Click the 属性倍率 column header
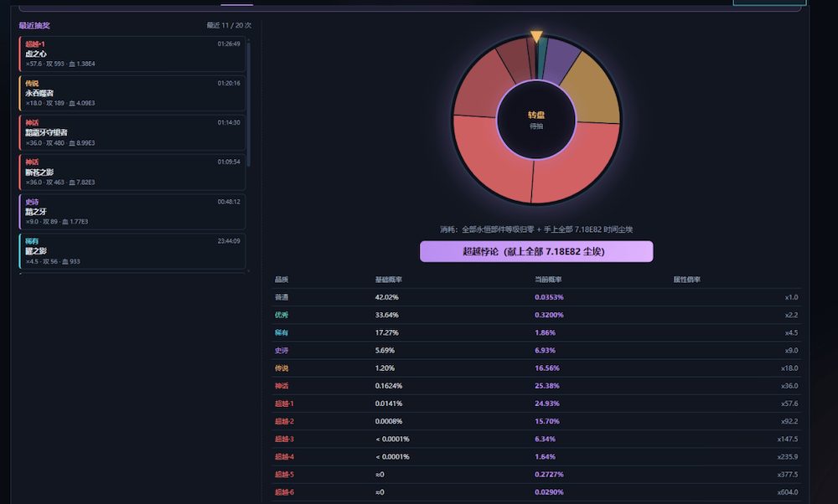The width and height of the screenshot is (838, 504). [687, 280]
